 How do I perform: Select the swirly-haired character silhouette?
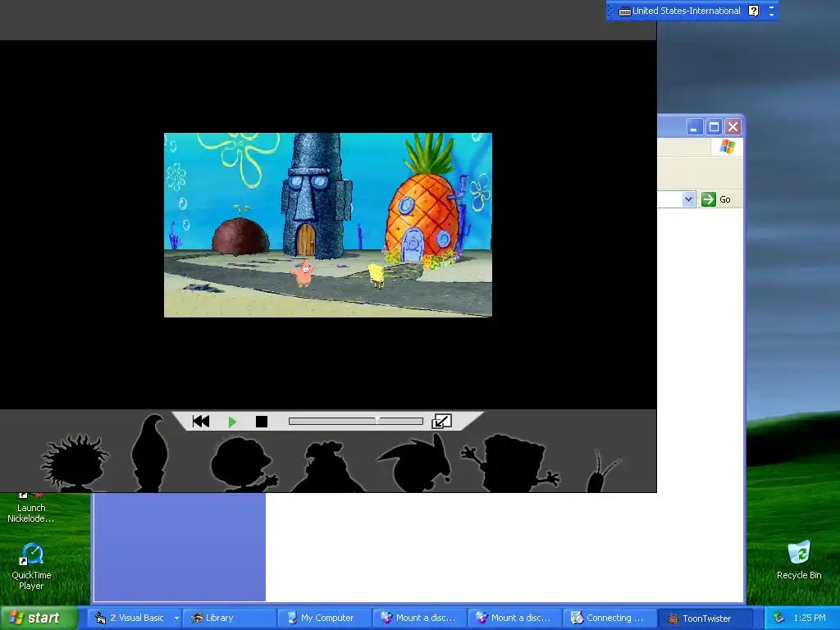pos(326,466)
